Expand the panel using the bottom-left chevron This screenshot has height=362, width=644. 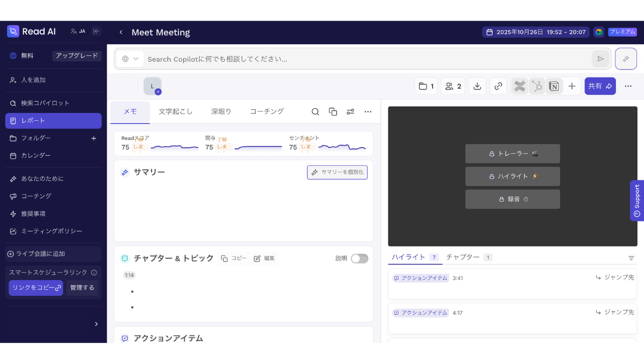click(96, 324)
